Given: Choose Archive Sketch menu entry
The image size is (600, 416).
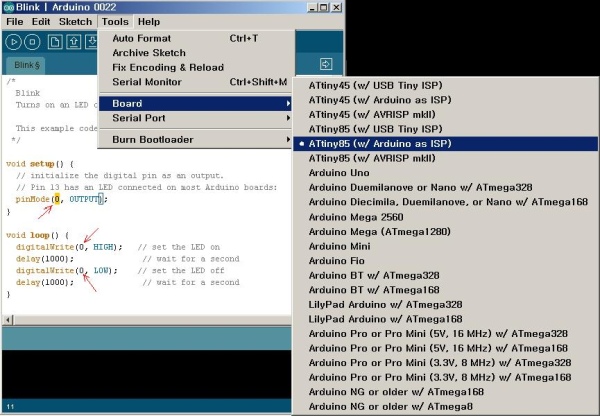Looking at the screenshot, I should (196, 53).
